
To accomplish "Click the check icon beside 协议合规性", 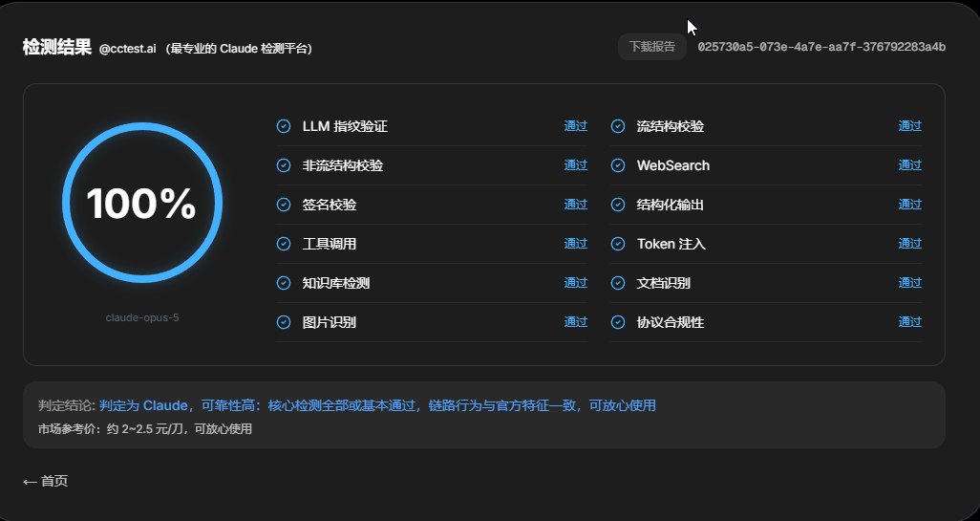I will pos(617,322).
